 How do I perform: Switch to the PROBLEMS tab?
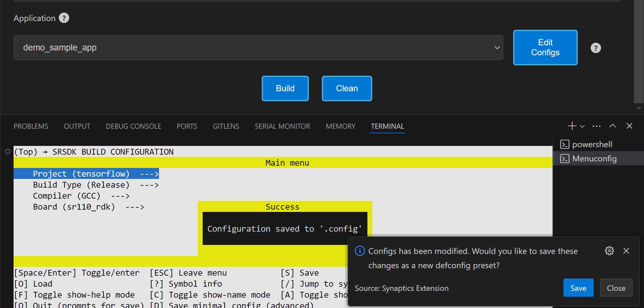[x=31, y=126]
